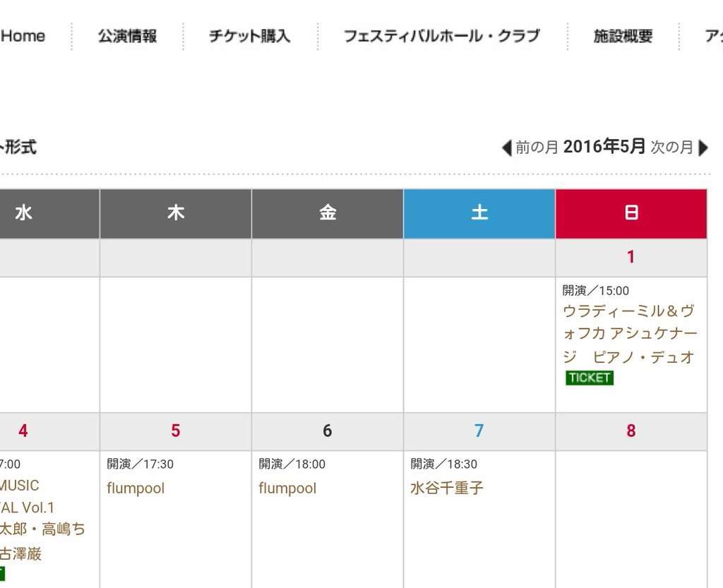Screen dimensions: 723x588
Task: Open the Home menu item
Action: [23, 36]
